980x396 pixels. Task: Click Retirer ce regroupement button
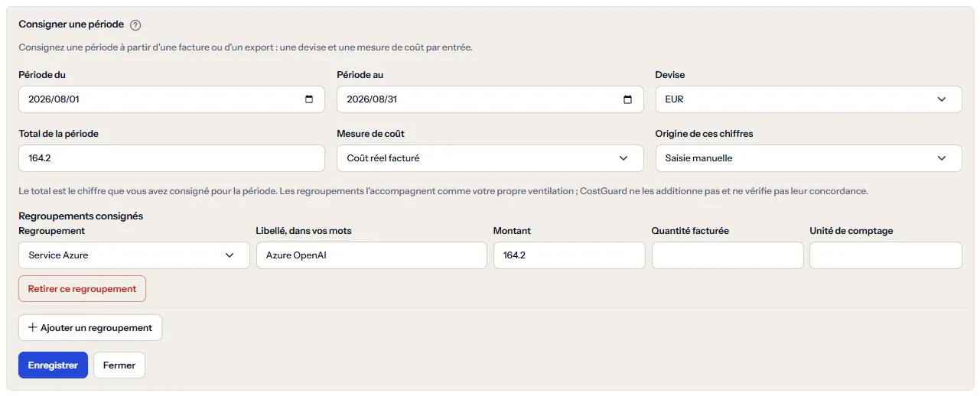83,289
